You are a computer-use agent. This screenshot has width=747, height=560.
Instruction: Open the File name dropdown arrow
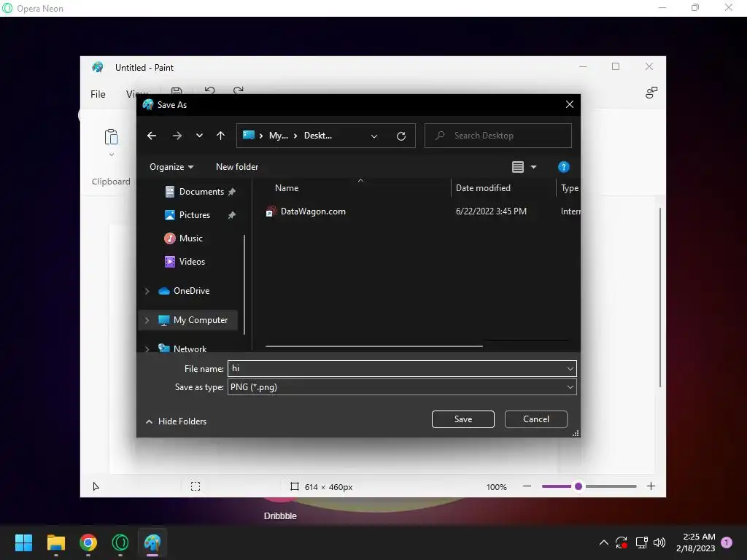click(x=570, y=368)
